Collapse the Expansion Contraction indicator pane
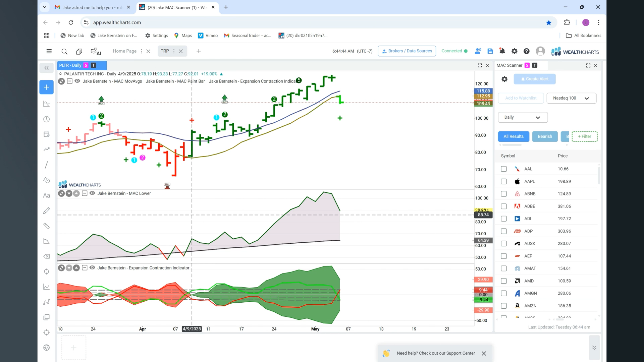The width and height of the screenshot is (644, 362). (x=85, y=268)
